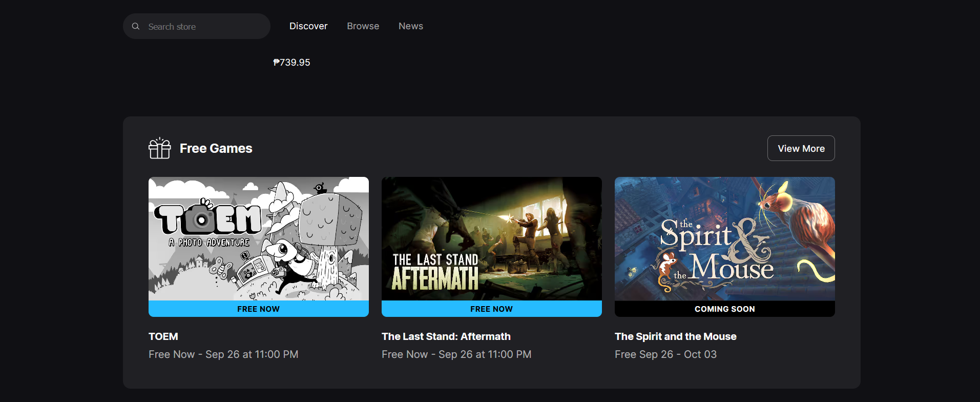
Task: Click the ₱739.95 price label
Action: [x=291, y=63]
